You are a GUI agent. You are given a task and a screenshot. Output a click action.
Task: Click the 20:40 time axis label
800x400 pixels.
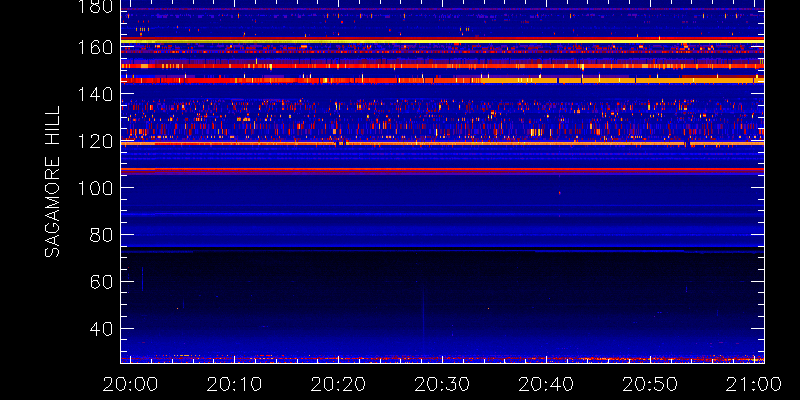click(x=546, y=384)
